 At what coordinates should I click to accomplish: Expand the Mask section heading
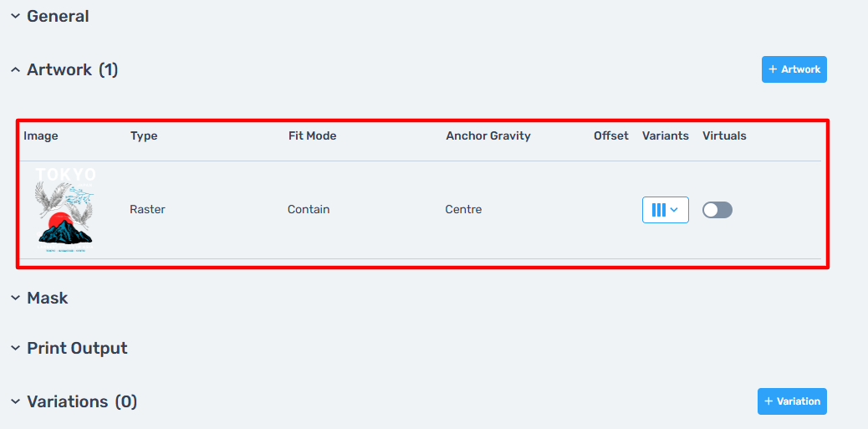tap(48, 298)
